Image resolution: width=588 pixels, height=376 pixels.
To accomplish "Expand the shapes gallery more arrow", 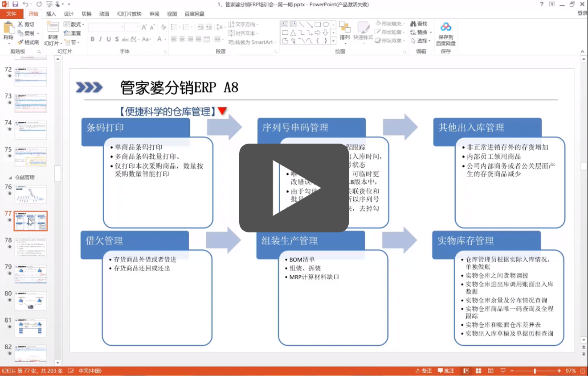I will (333, 41).
